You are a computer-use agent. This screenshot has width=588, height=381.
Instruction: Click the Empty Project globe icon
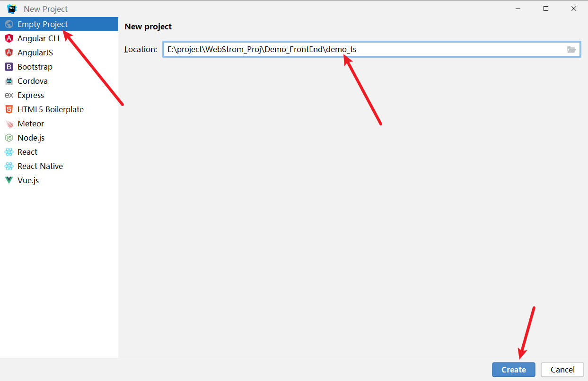[x=9, y=24]
